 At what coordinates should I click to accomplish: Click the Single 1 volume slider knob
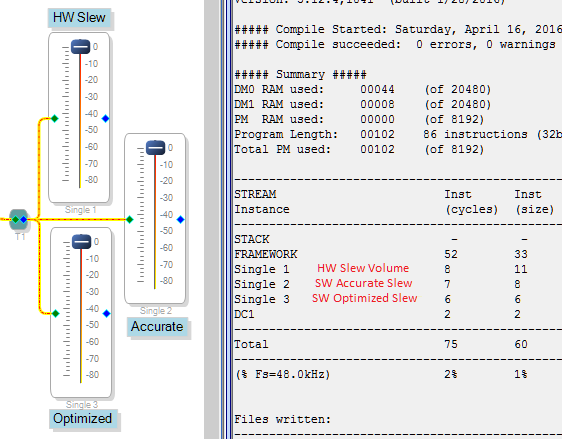click(80, 47)
